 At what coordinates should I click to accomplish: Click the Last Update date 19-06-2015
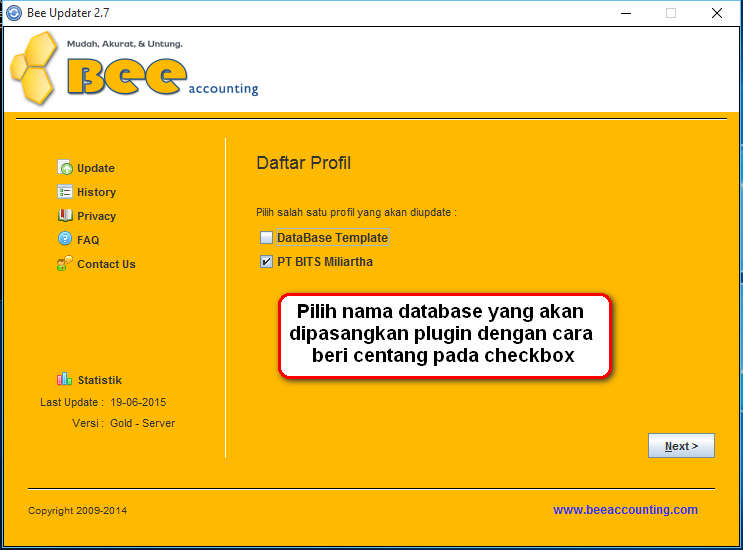point(138,402)
